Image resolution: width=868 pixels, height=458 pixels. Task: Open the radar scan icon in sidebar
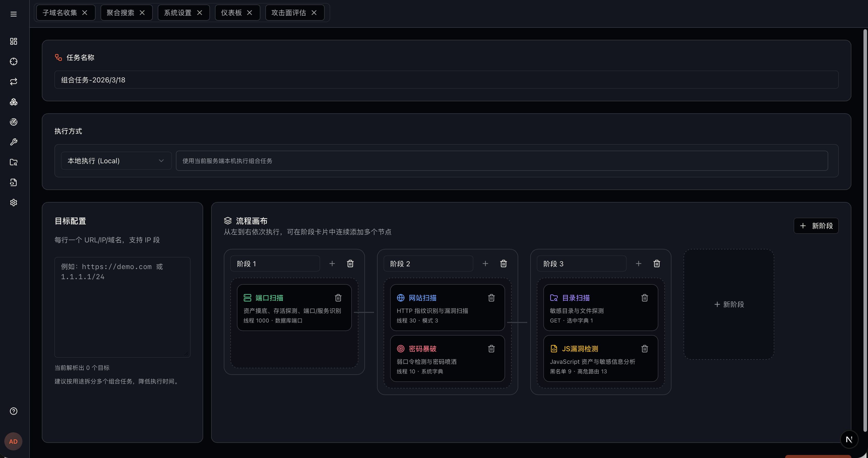pos(13,122)
